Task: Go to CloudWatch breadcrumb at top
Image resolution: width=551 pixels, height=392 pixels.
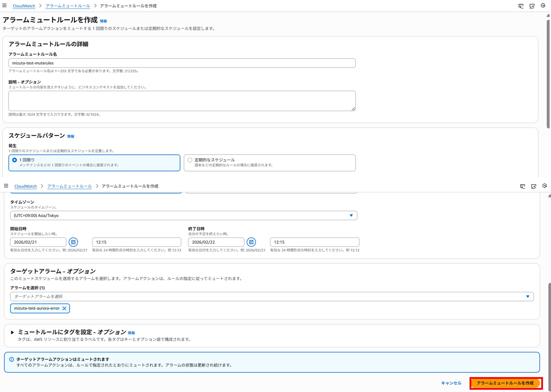Action: pyautogui.click(x=24, y=6)
